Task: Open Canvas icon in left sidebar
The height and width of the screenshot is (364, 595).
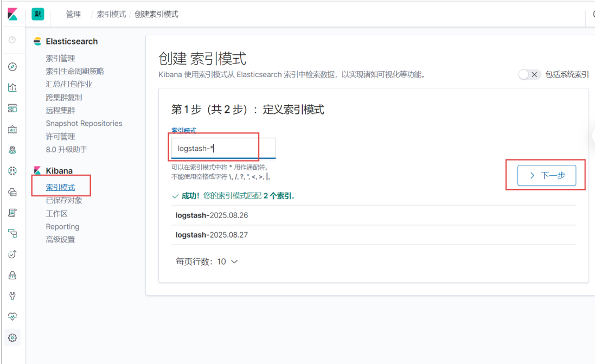Action: (x=12, y=130)
